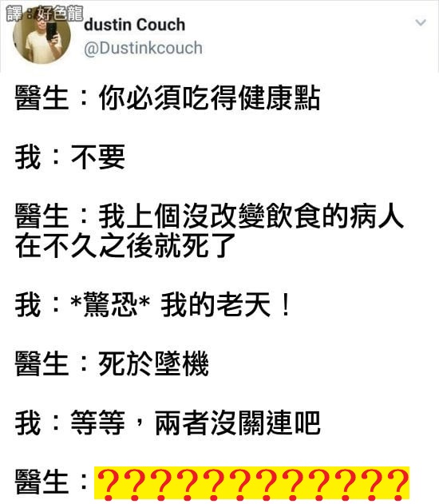The height and width of the screenshot is (504, 439).
Task: Click the "譯:好色龍" translator watermark
Action: tap(45, 14)
